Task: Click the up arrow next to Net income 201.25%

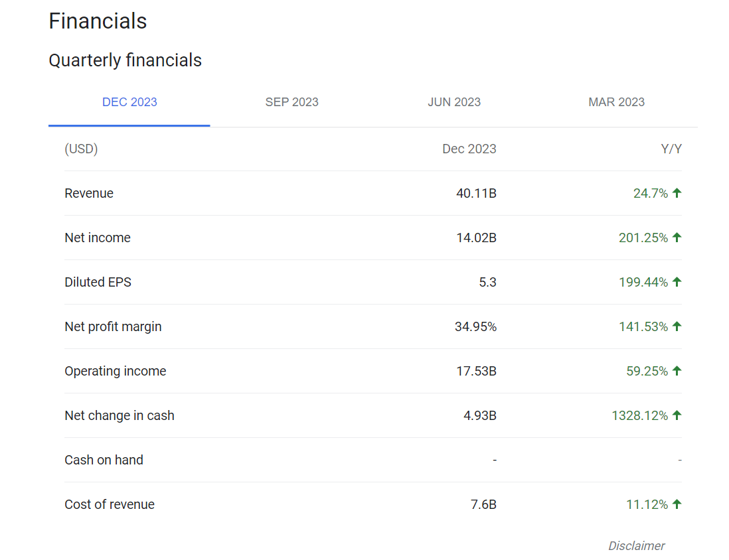Action: [677, 238]
